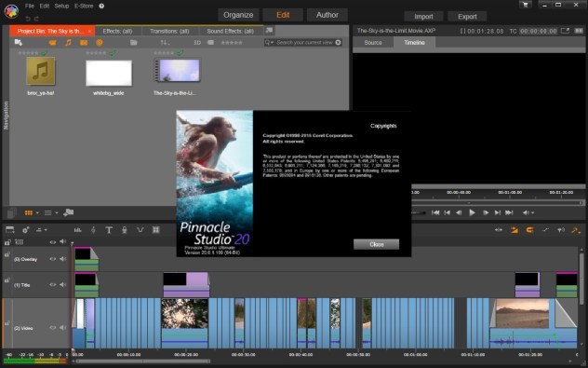
Task: Switch to the Transitions (all) tab
Action: coord(169,31)
